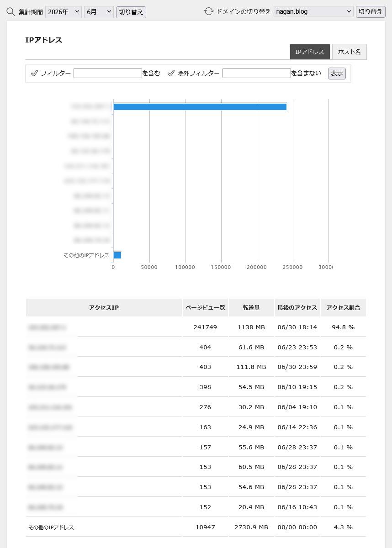392x548 pixels.
Task: Click the アクセスIP column header
Action: pos(104,307)
